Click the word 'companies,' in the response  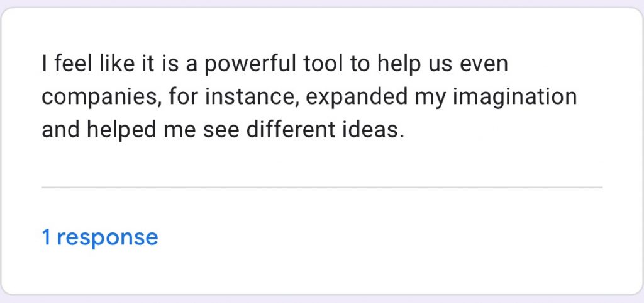tap(102, 98)
